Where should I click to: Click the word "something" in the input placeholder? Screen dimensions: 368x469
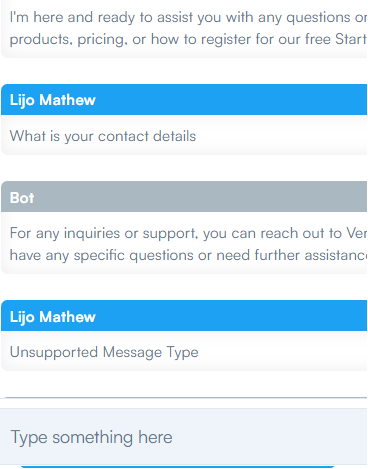[x=93, y=437]
